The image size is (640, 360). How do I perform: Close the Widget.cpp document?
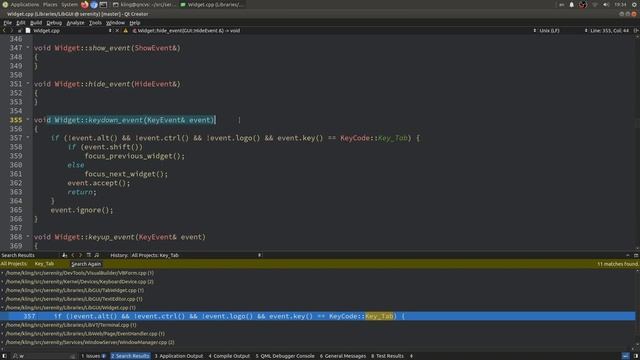pyautogui.click(x=117, y=31)
